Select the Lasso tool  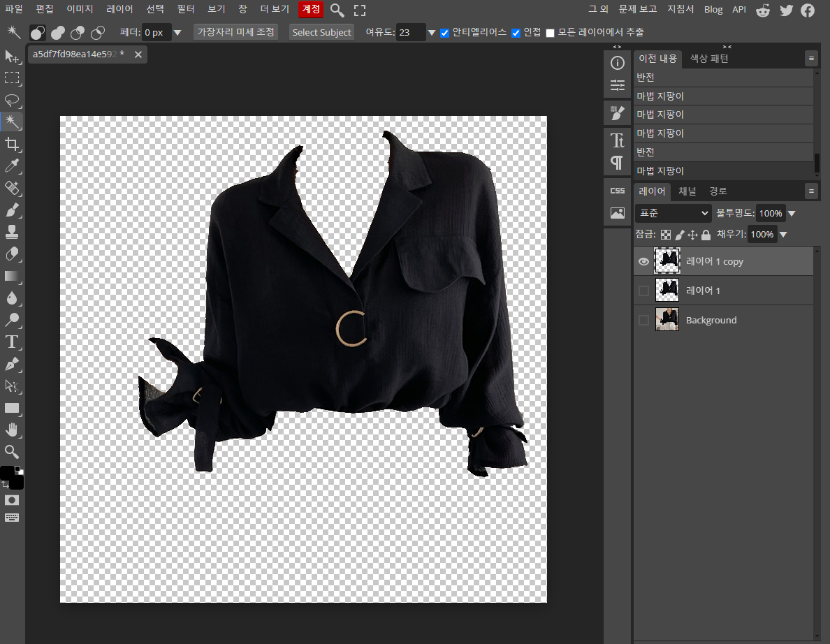pyautogui.click(x=12, y=100)
